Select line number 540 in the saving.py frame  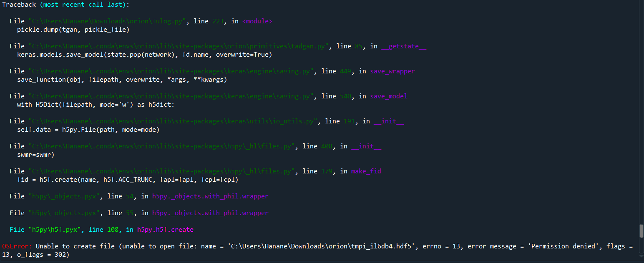[345, 96]
